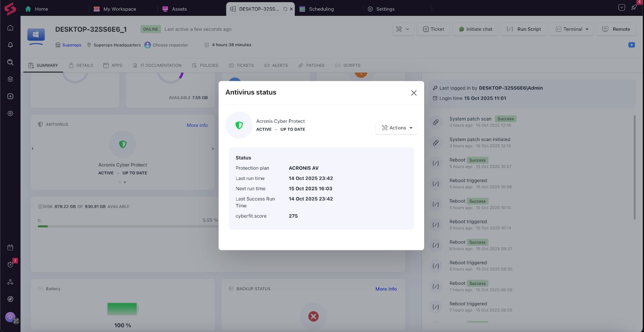Open the Scheduling tab
This screenshot has width=644, height=332.
pyautogui.click(x=321, y=9)
